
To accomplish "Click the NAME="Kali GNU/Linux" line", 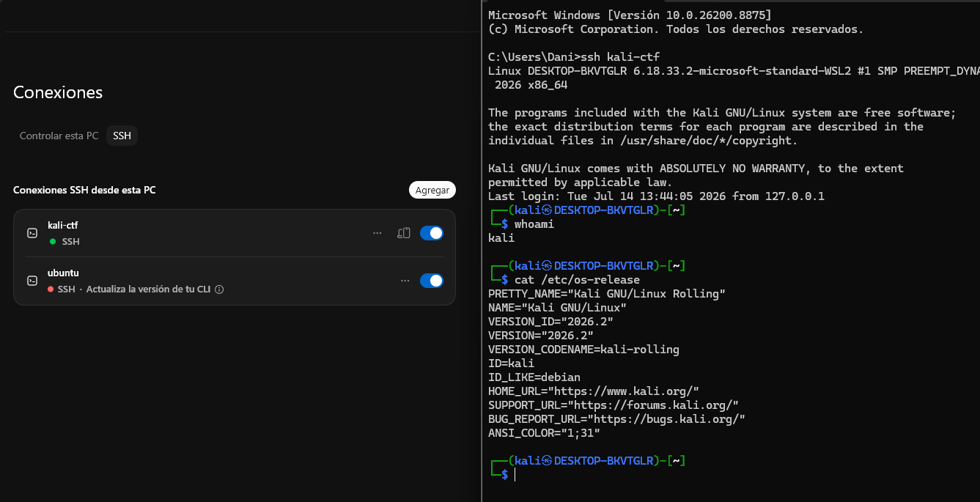I will pos(557,308).
